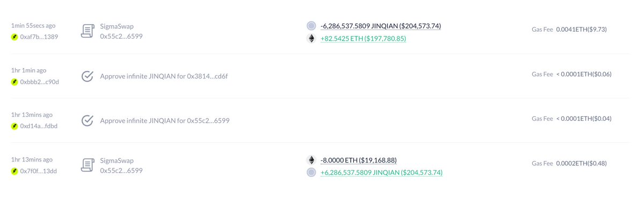Click the contract scroll icon of bottom SigmaSwap row
The width and height of the screenshot is (644, 199).
tap(88, 165)
